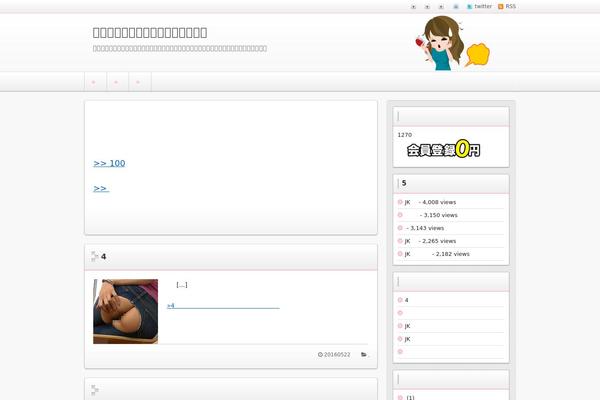The image size is (600, 400).
Task: Click the folder category icon after date
Action: click(x=364, y=354)
